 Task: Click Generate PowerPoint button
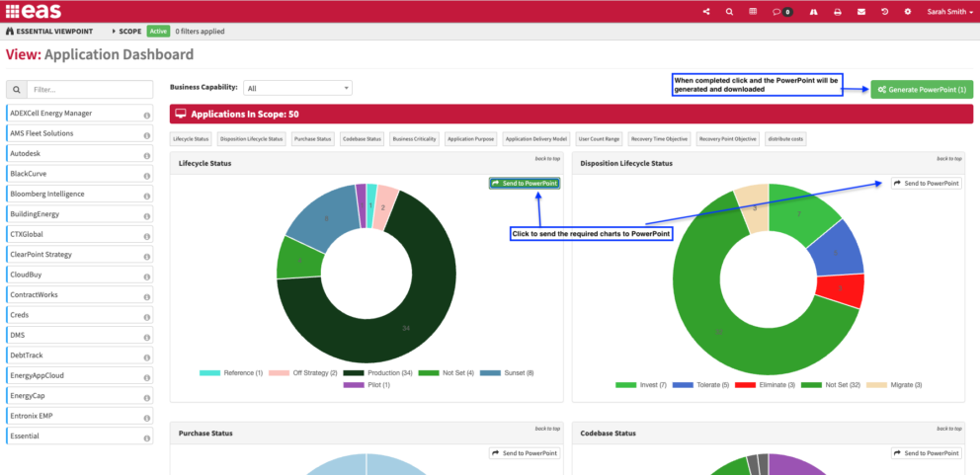click(x=922, y=90)
